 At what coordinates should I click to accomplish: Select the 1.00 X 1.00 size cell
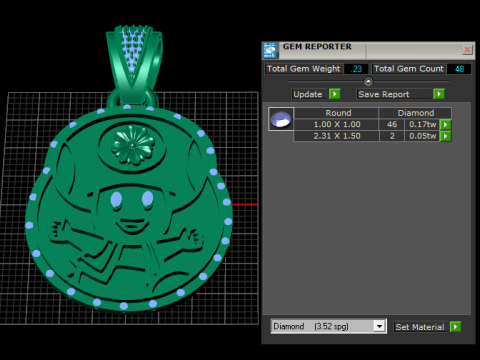[x=337, y=124]
